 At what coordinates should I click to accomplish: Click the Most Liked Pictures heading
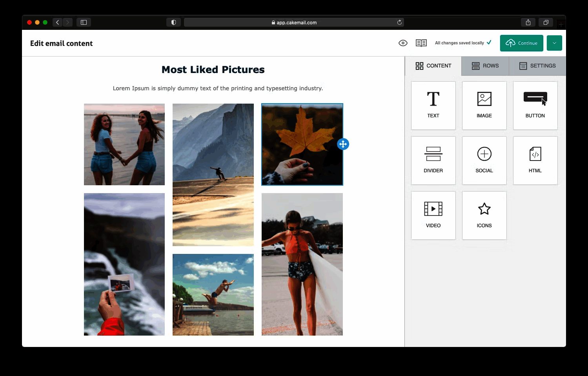[x=213, y=69]
